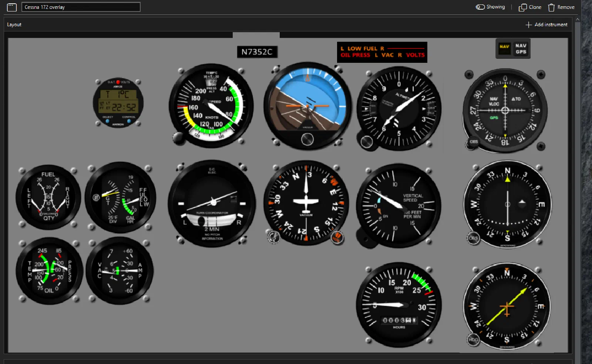Click the HDG knob on the ADF

tap(473, 340)
